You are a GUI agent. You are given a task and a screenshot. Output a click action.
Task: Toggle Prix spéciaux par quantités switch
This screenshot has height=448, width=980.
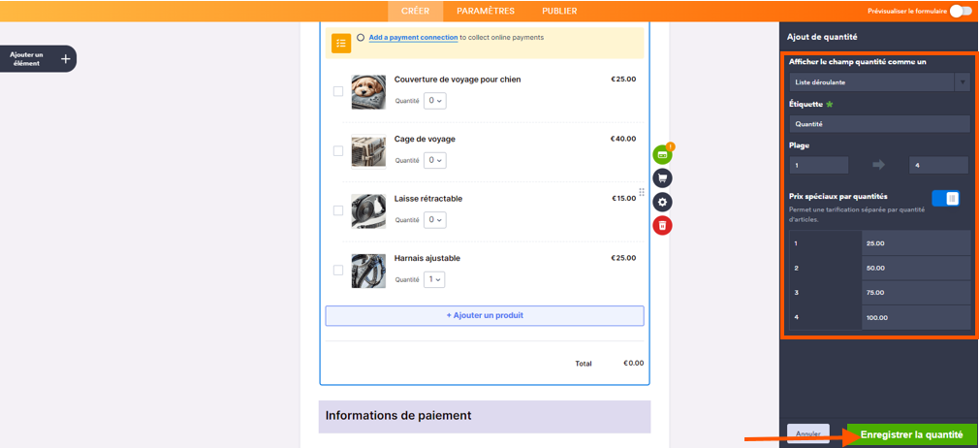(x=945, y=199)
